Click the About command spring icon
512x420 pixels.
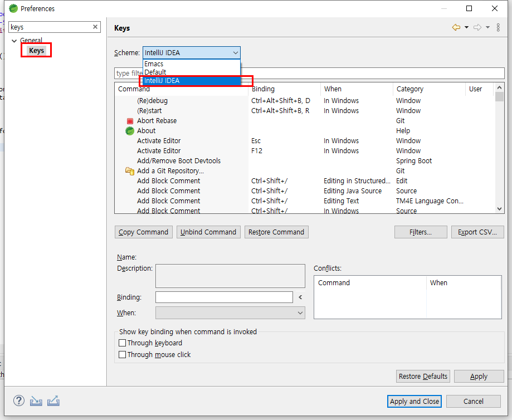click(x=130, y=131)
